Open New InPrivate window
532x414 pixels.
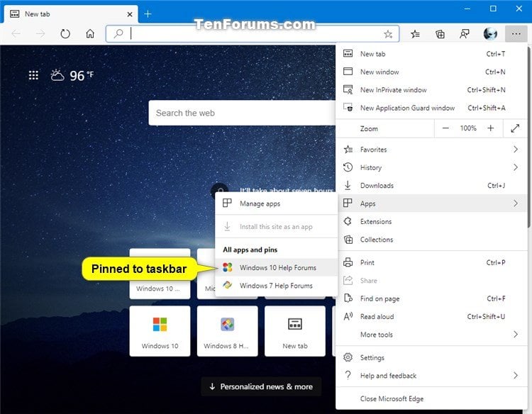point(431,90)
